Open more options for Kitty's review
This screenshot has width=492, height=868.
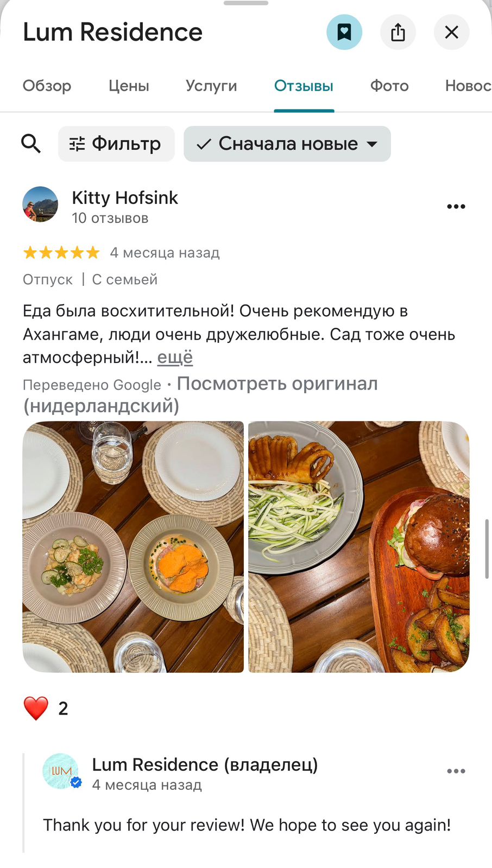tap(456, 206)
